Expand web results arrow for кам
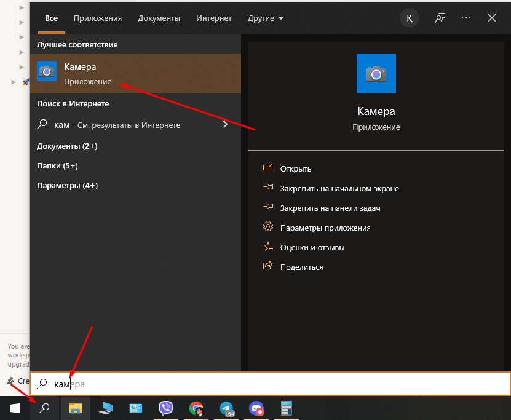 click(225, 124)
